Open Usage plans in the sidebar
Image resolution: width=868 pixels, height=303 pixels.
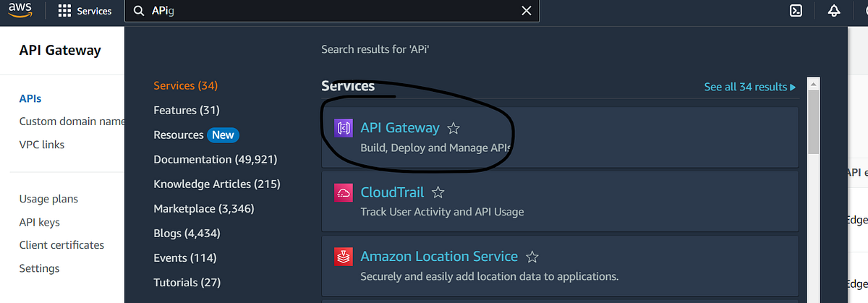48,199
